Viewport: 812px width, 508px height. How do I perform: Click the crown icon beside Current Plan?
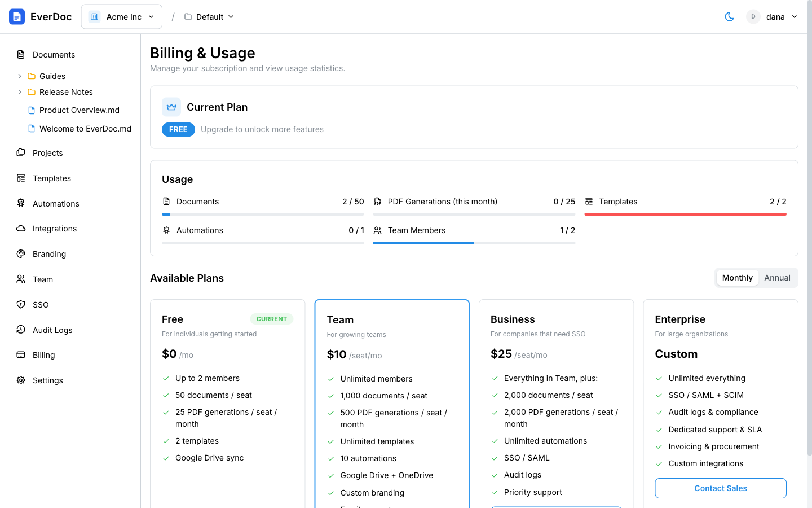click(x=171, y=107)
